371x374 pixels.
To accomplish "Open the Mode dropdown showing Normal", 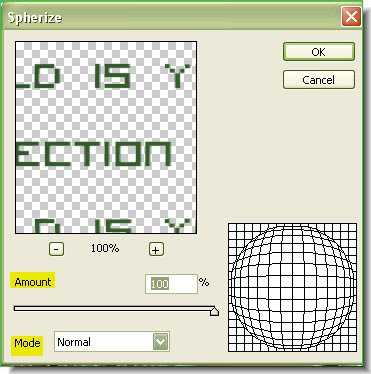I will tap(112, 341).
